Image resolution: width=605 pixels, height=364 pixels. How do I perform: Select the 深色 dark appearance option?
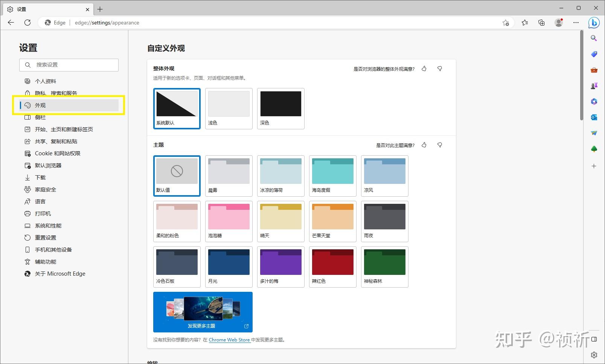pos(281,109)
